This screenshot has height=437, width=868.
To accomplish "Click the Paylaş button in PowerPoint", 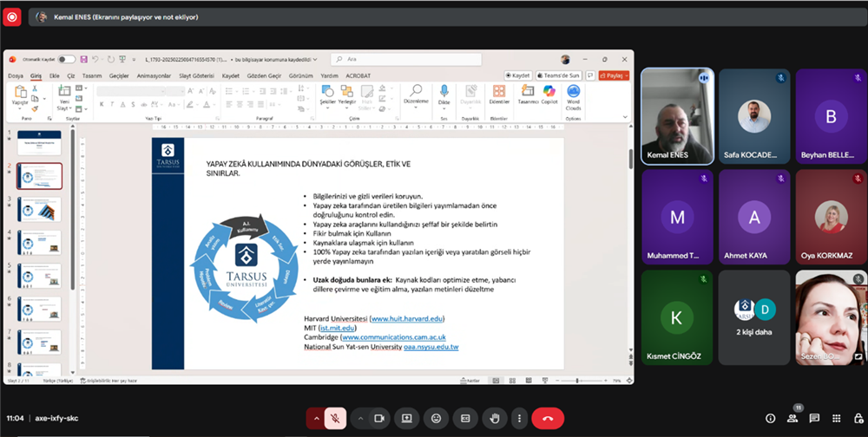I will tap(614, 75).
